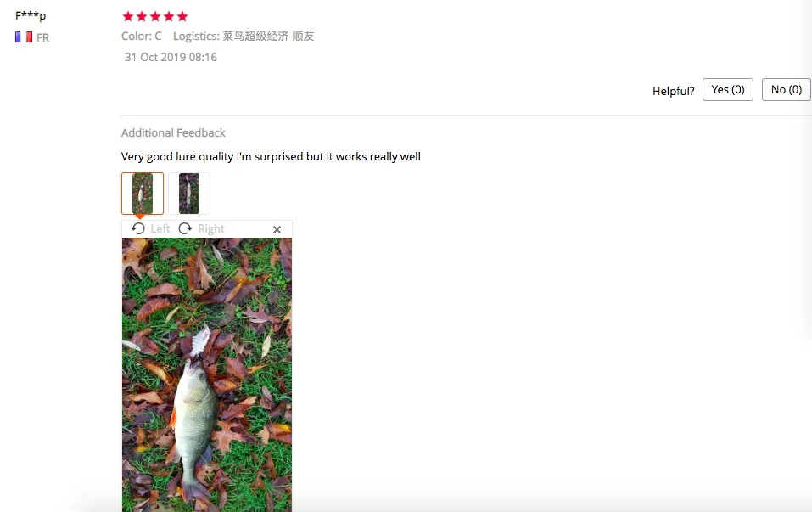Click the reviewer name F***p
812x512 pixels.
pyautogui.click(x=31, y=15)
